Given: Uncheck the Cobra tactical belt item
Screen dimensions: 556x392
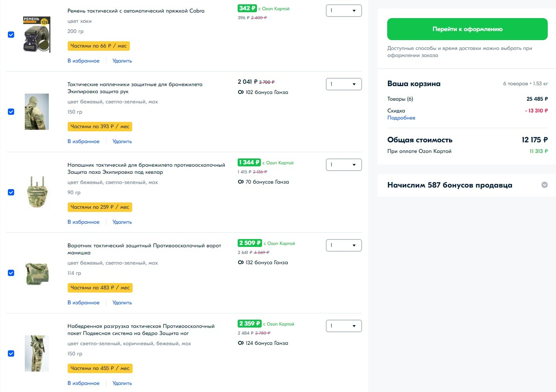Looking at the screenshot, I should tap(11, 35).
